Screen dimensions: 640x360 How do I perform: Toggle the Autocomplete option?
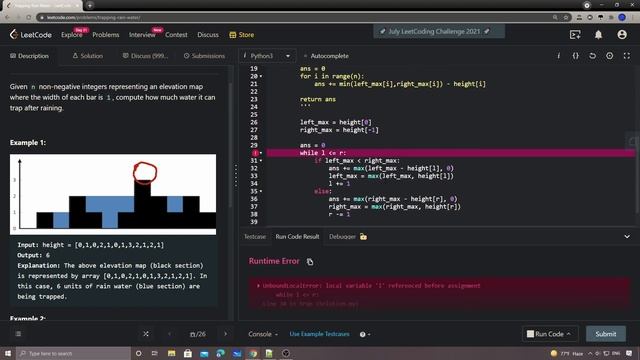(326, 56)
